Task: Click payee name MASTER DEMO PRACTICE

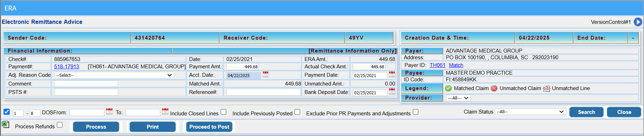Action: point(479,73)
